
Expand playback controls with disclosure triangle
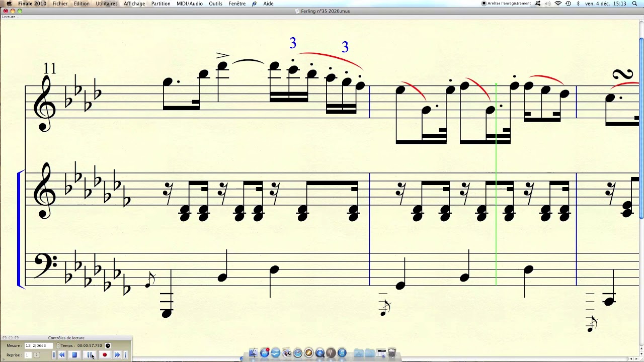coord(4,359)
